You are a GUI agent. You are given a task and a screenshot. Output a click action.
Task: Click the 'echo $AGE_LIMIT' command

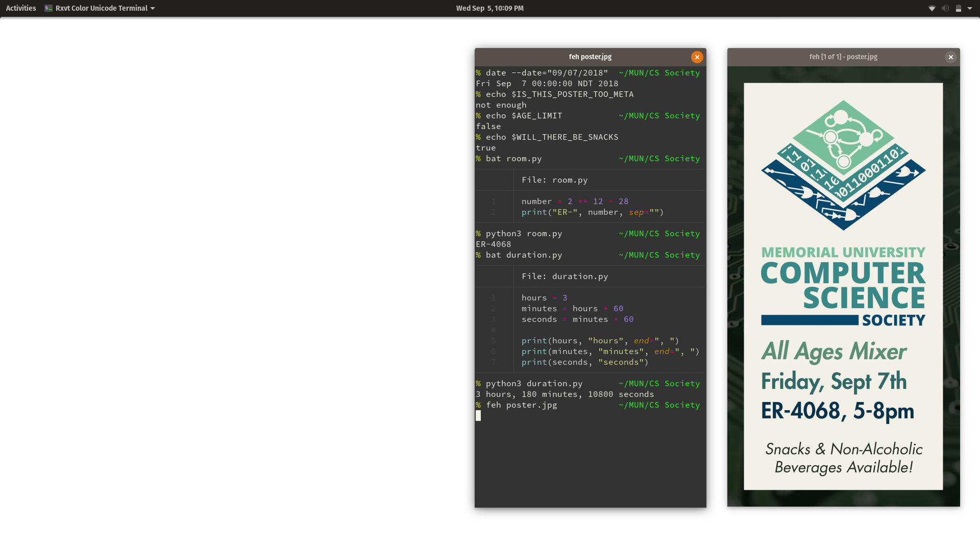pyautogui.click(x=524, y=116)
